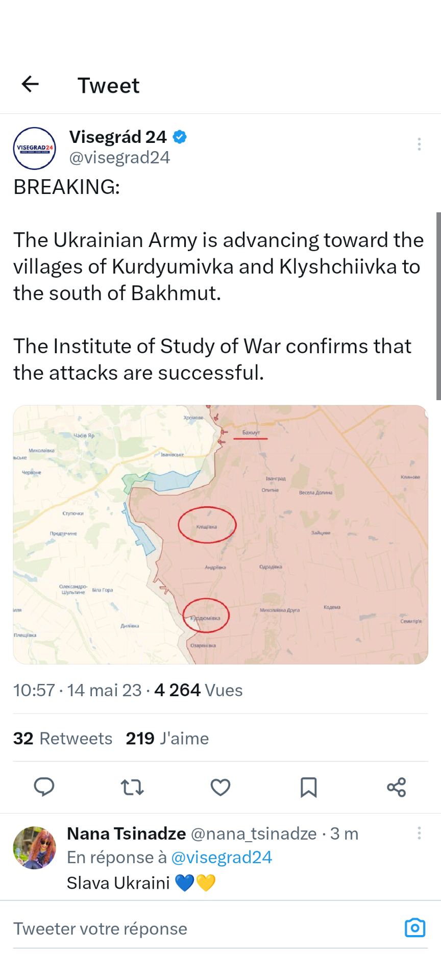Focus the Tweeter votre réponse field
441x980 pixels.
[x=204, y=928]
